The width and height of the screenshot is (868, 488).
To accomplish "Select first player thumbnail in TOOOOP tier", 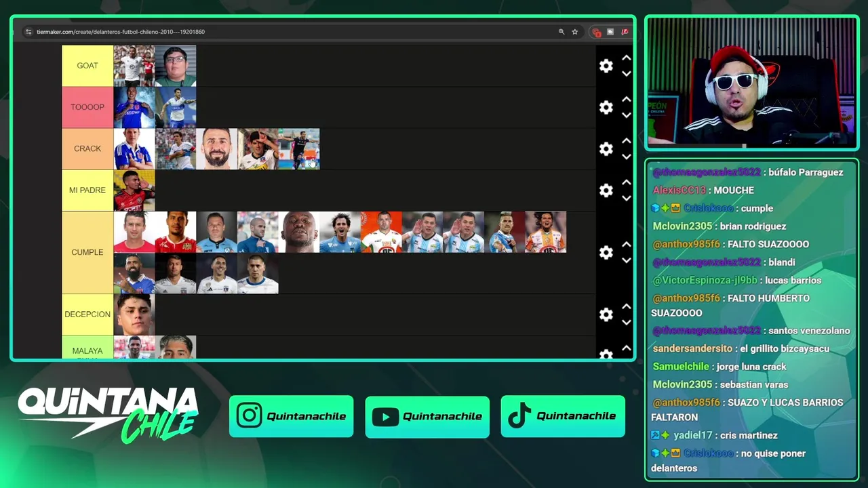I will [134, 107].
